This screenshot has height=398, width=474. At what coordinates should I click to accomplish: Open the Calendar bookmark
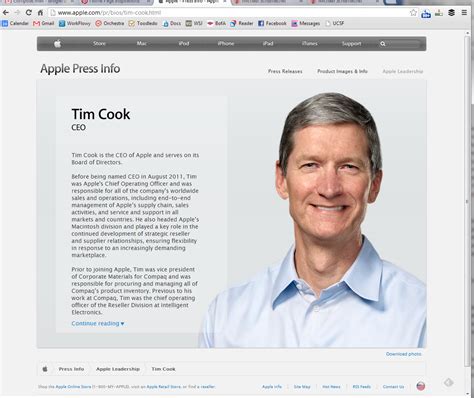tap(15, 23)
